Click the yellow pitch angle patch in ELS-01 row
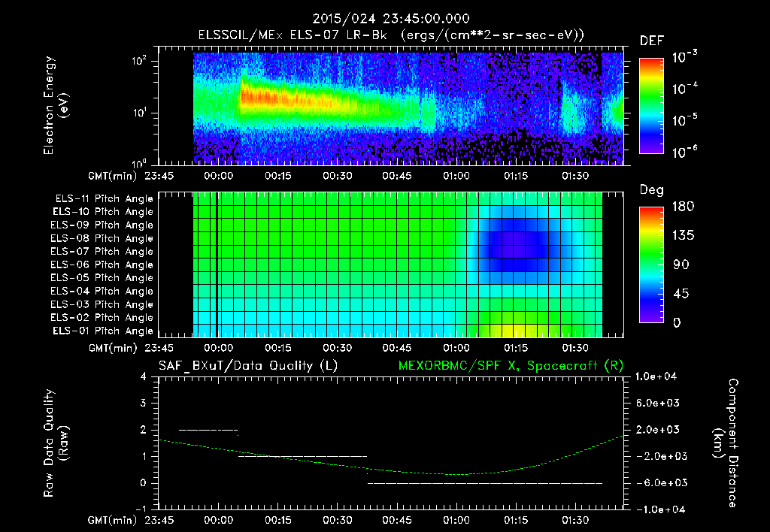The width and height of the screenshot is (770, 532). point(514,331)
